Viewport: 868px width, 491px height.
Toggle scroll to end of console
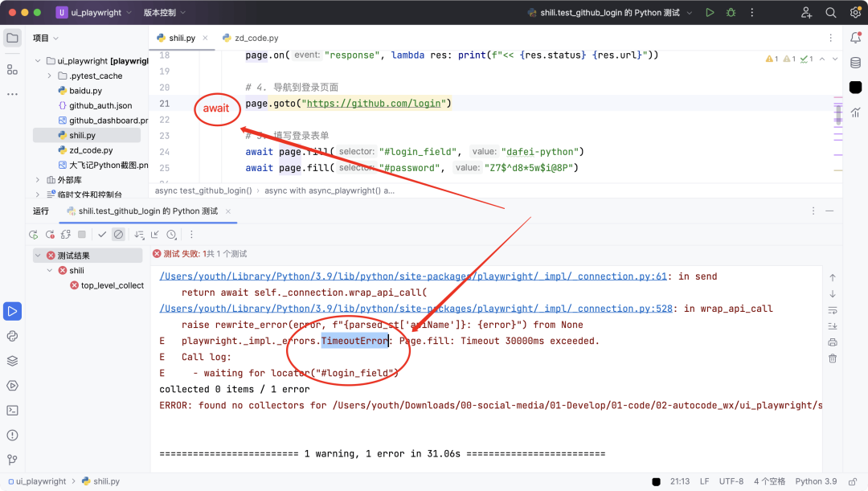tap(833, 326)
